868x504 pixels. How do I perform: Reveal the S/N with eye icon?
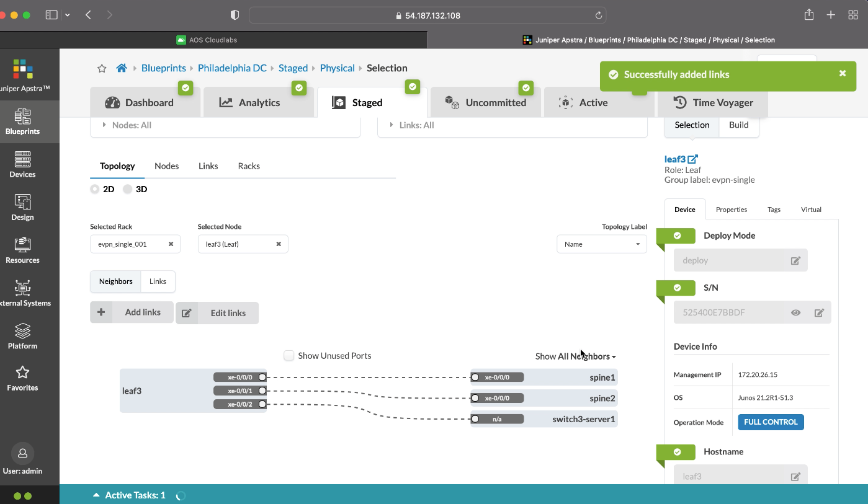tap(795, 313)
